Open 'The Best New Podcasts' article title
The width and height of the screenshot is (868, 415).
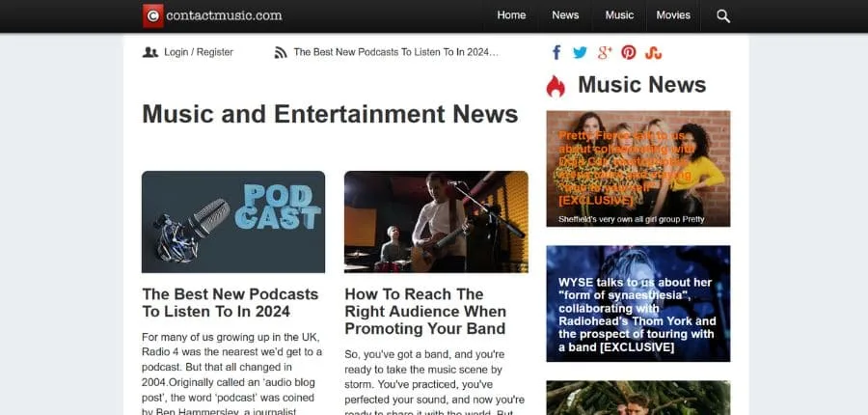(230, 302)
